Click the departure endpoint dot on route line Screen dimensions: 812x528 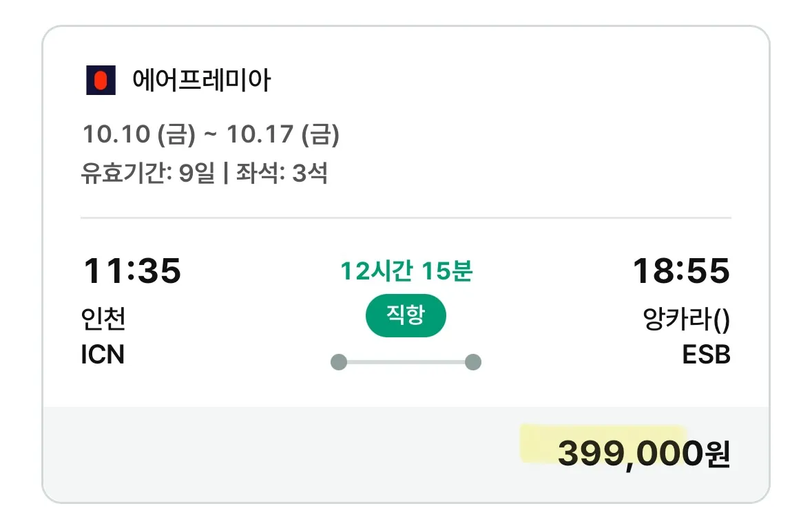[338, 360]
